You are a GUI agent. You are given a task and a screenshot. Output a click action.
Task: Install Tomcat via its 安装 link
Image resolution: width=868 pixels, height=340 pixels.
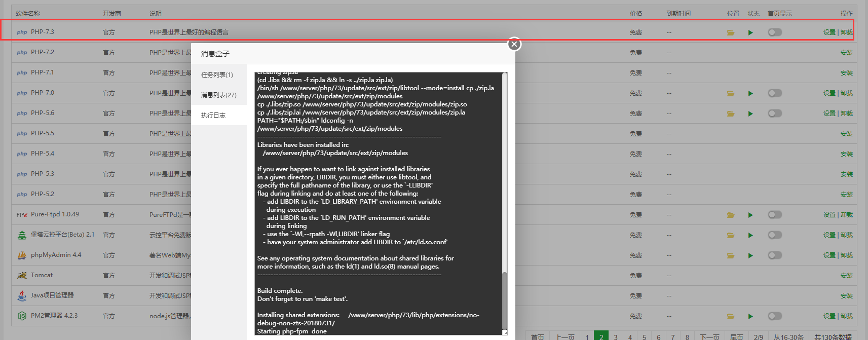pos(847,276)
